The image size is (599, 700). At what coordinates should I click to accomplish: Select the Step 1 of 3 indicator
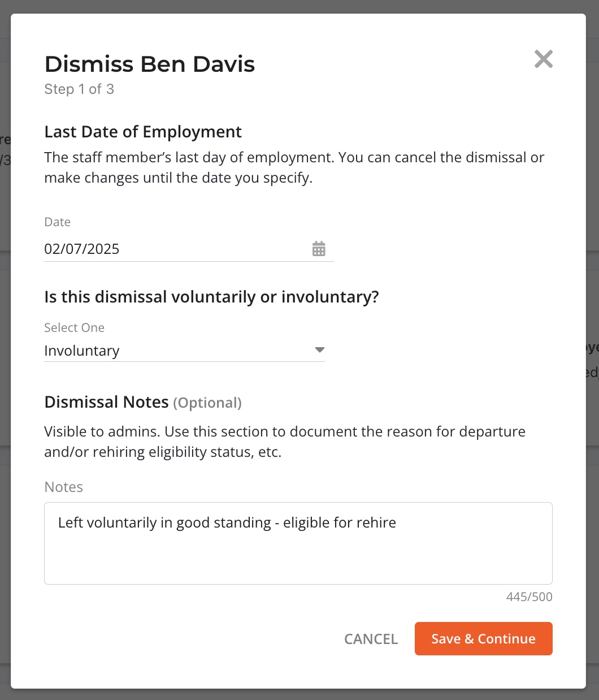(79, 89)
